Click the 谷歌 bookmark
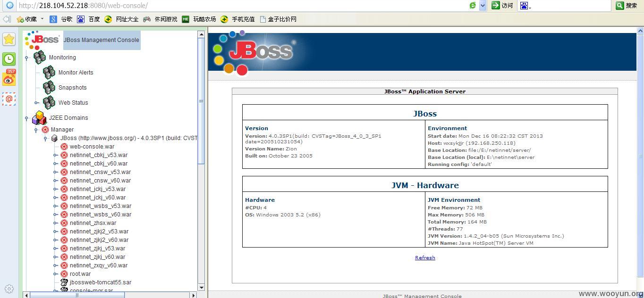 coord(61,19)
